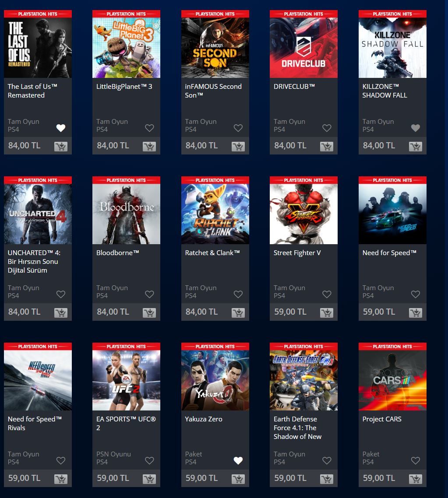
Task: Toggle wishlist heart on KILLZONE SHADOW FALL
Action: (416, 128)
